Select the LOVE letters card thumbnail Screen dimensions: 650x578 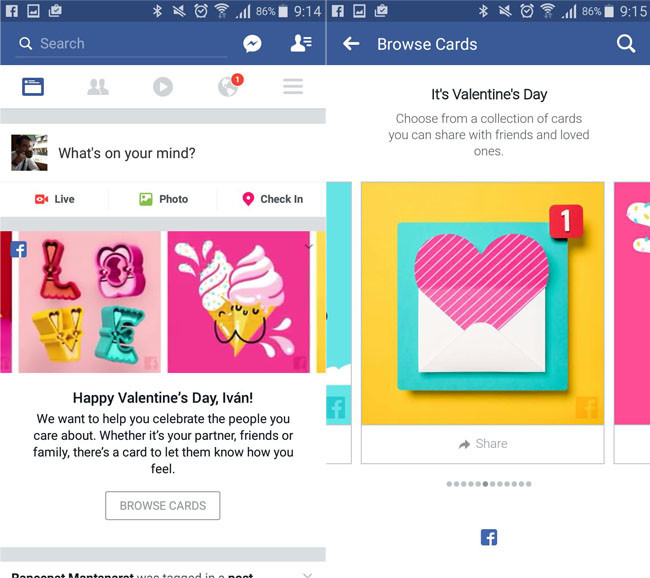pos(90,302)
